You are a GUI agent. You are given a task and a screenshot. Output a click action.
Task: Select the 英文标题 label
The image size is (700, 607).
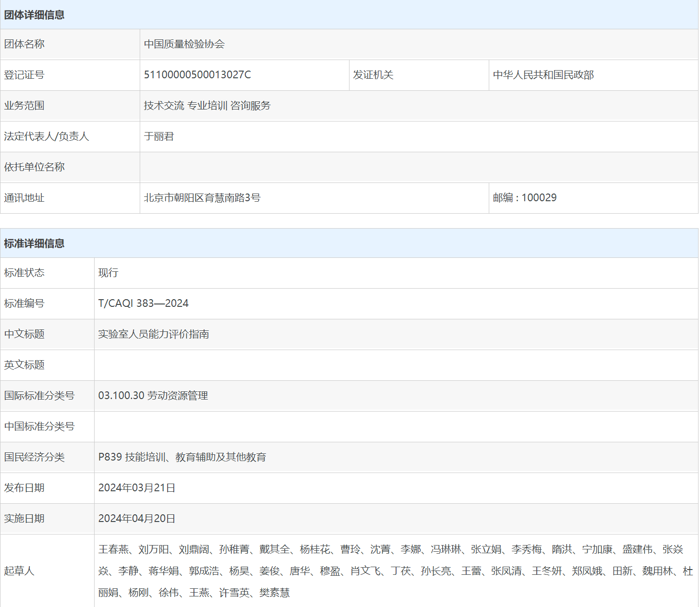pyautogui.click(x=24, y=365)
